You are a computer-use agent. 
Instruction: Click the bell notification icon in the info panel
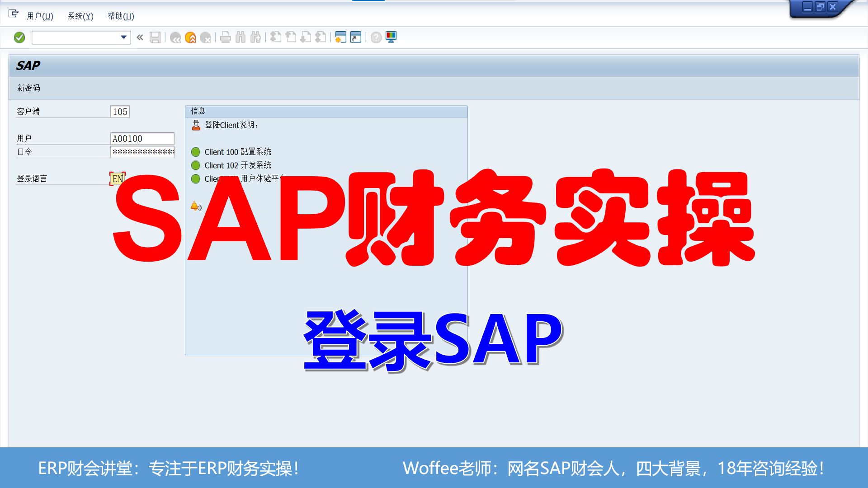(196, 206)
